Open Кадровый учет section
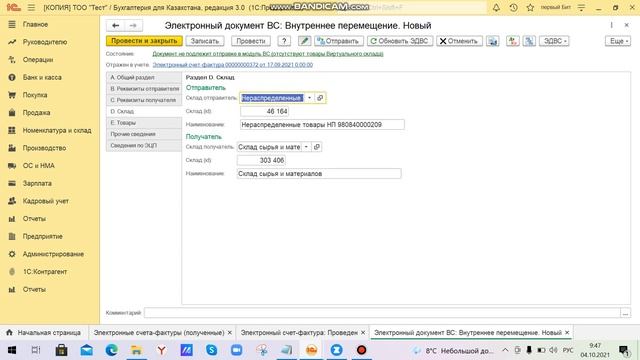Image resolution: width=640 pixels, height=360 pixels. (x=45, y=201)
